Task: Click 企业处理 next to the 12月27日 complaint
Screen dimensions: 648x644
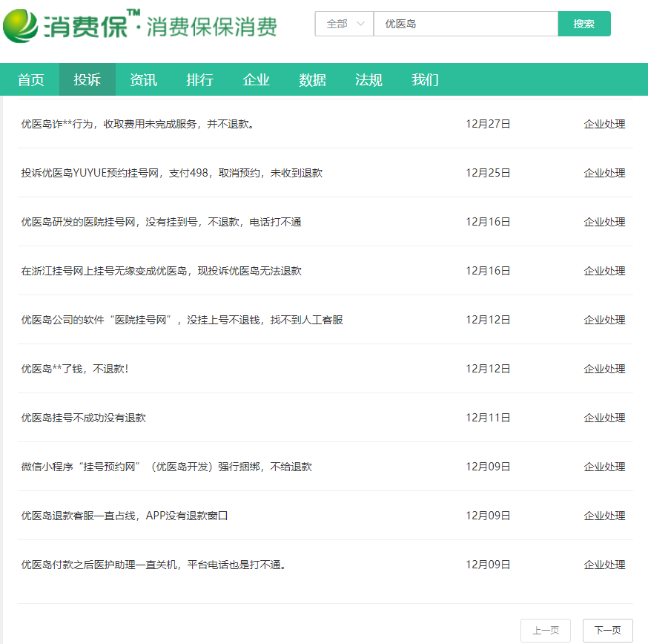Action: 604,124
